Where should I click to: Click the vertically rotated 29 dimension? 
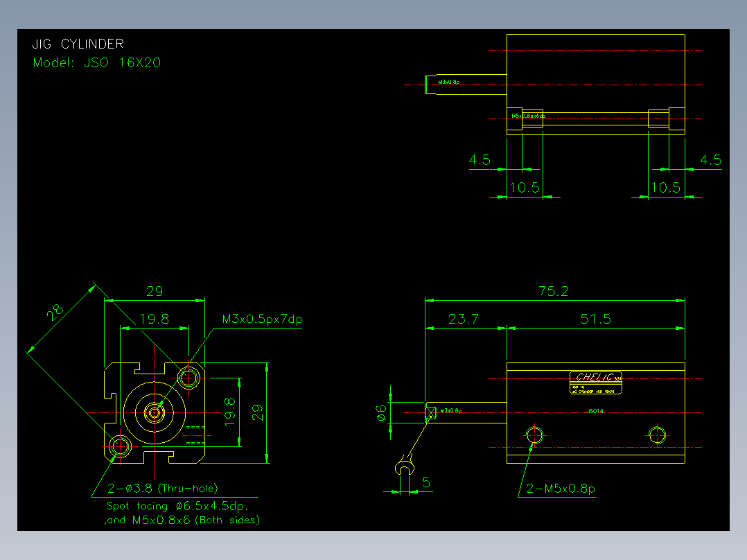[x=257, y=413]
